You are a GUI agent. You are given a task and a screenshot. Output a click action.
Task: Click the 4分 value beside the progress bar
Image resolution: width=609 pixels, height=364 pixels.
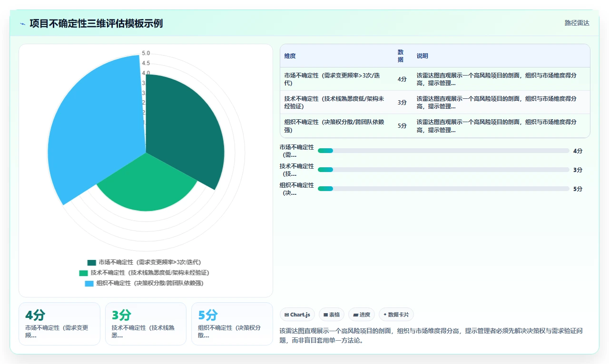click(578, 151)
